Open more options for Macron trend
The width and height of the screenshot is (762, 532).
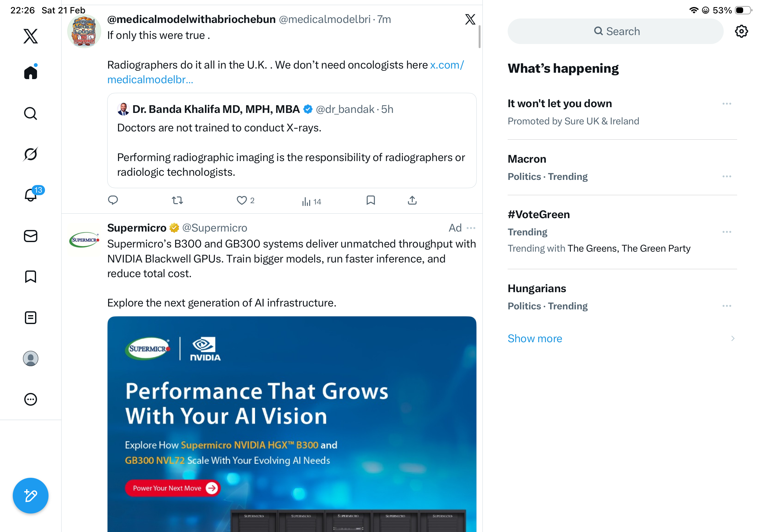(727, 176)
